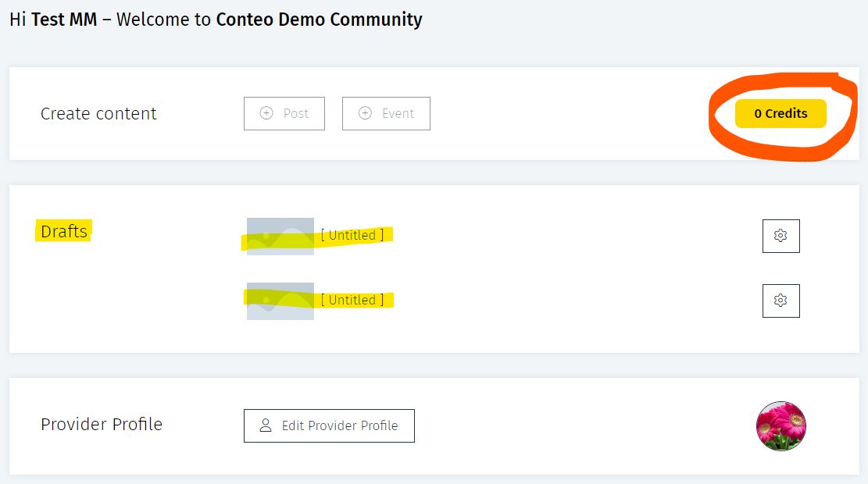Click the Create content section label
This screenshot has width=868, height=484.
click(98, 113)
